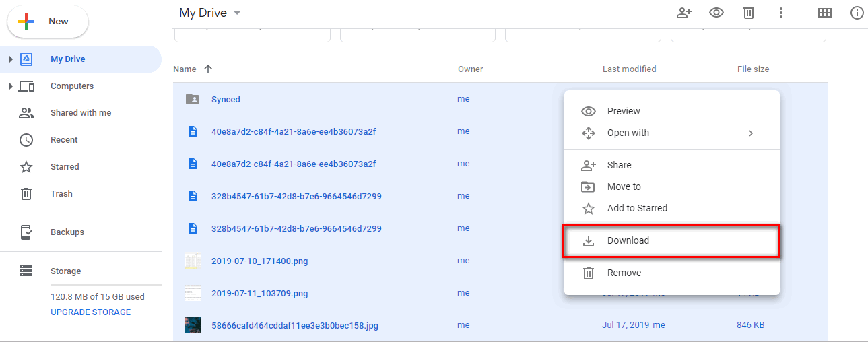Open the three-dot more actions menu

click(x=781, y=13)
